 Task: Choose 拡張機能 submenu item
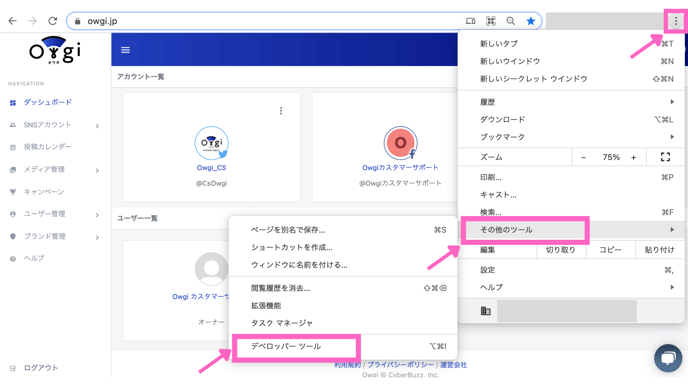tap(343, 306)
